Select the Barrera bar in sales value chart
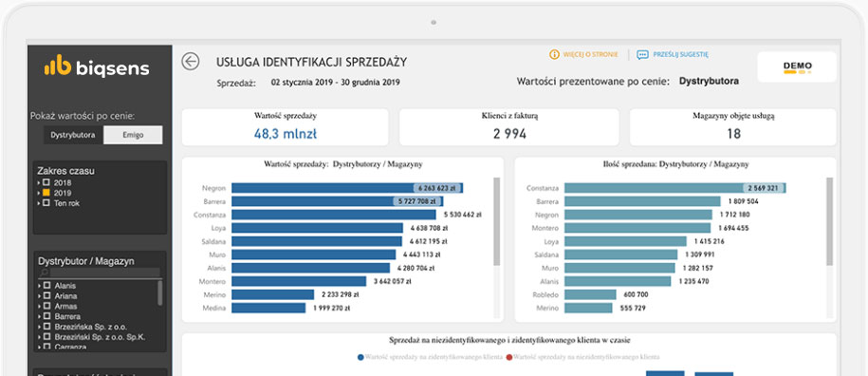Screen dimensions: 868x376 [337, 201]
